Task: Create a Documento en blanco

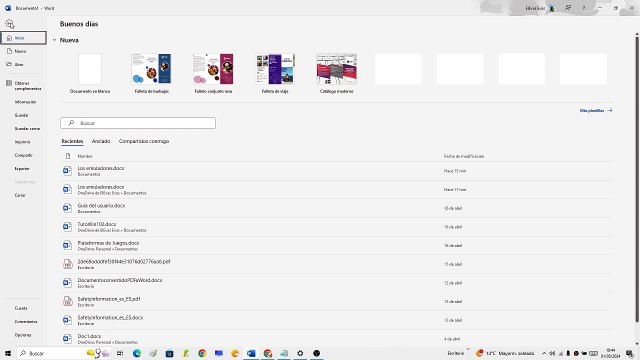Action: click(90, 73)
